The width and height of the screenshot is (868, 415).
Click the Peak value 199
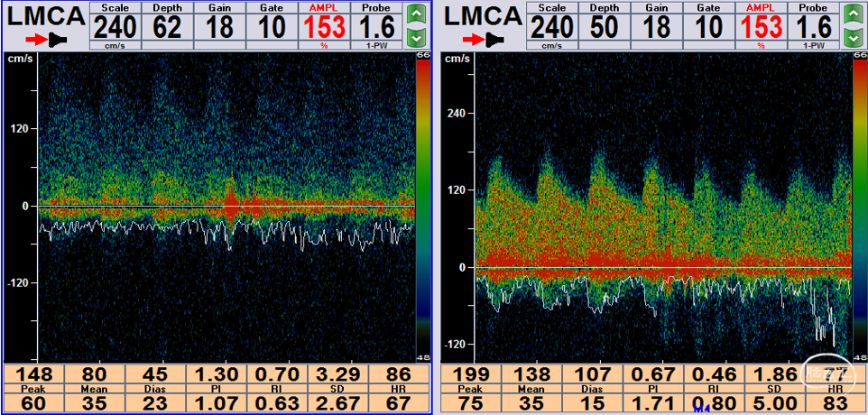(x=470, y=374)
